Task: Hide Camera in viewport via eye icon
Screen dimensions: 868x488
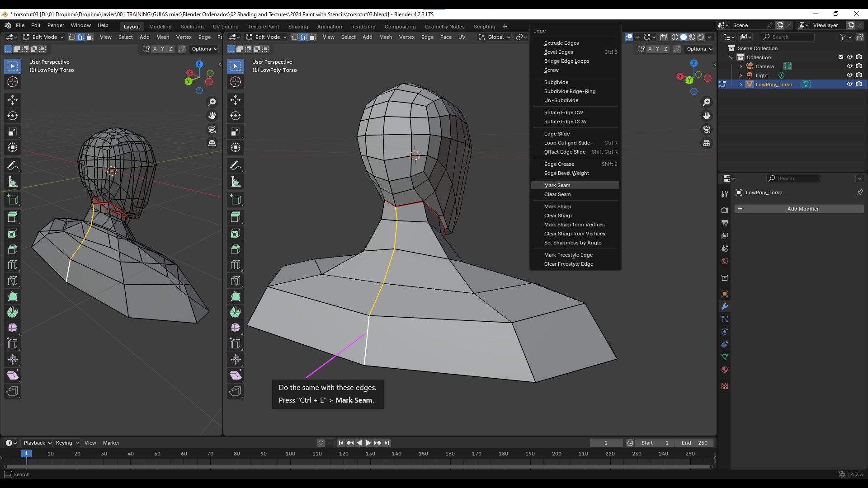Action: coord(849,66)
